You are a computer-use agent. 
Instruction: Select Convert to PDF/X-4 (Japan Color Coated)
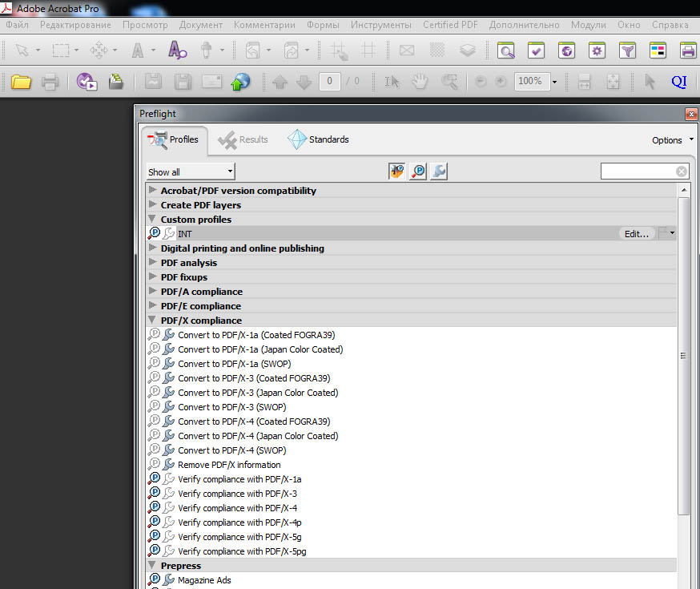[x=411, y=436]
